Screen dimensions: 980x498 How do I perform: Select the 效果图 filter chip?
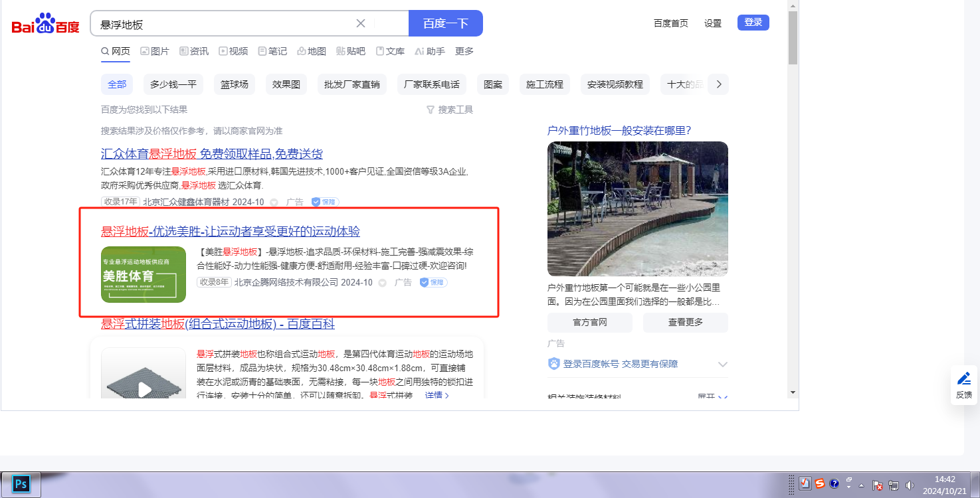pos(286,84)
